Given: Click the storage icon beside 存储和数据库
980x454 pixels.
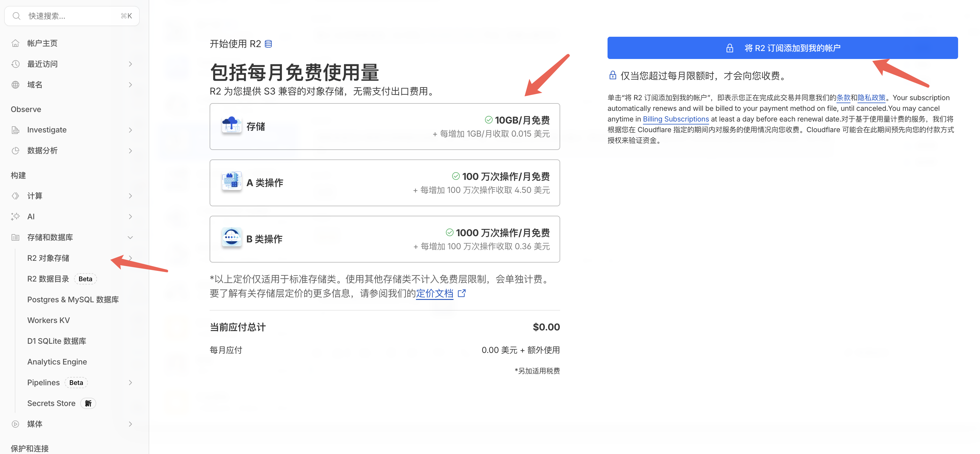Looking at the screenshot, I should [x=15, y=237].
